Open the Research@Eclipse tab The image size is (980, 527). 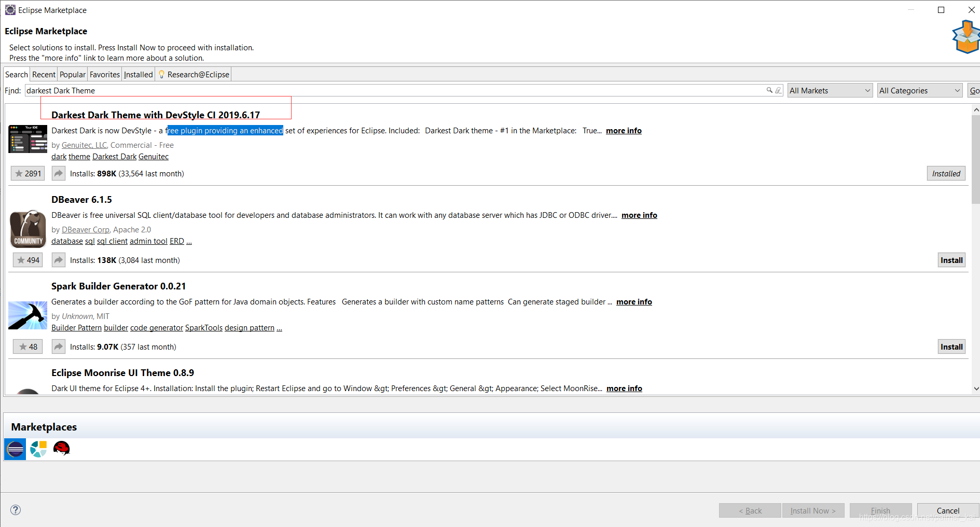click(x=194, y=75)
